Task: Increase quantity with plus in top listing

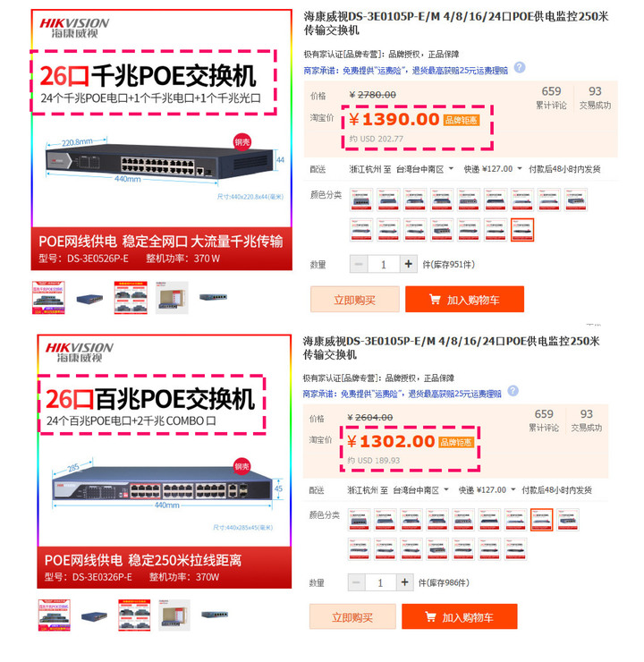Action: [x=408, y=264]
